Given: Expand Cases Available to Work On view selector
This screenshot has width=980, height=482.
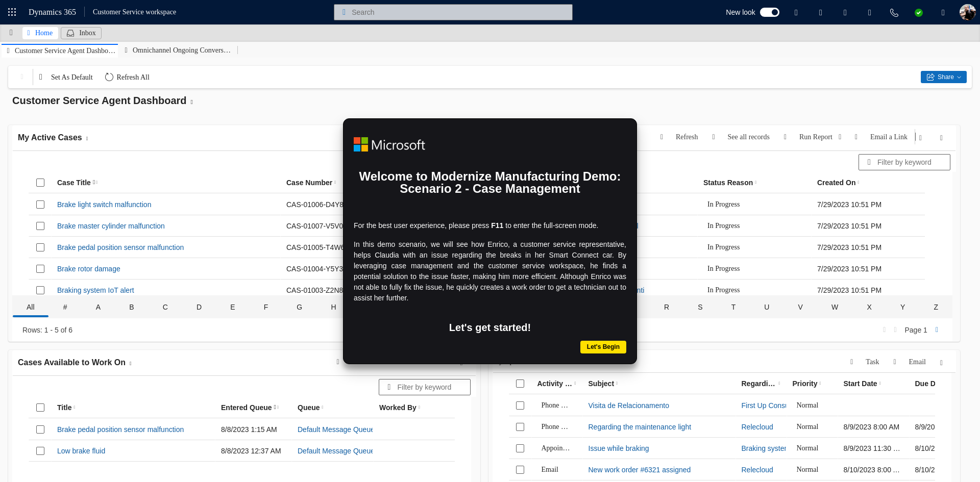Looking at the screenshot, I should 131,363.
